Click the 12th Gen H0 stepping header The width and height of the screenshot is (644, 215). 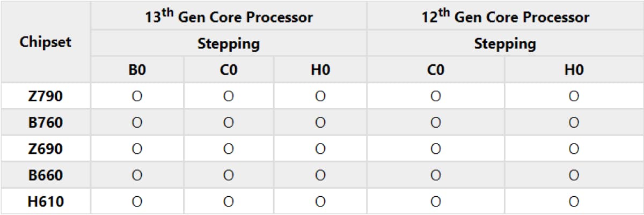coord(574,70)
